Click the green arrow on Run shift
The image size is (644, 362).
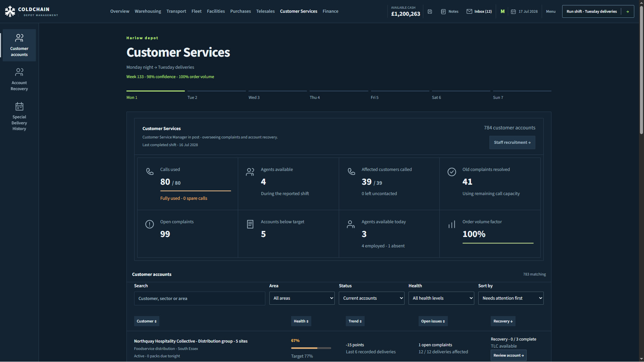(628, 11)
